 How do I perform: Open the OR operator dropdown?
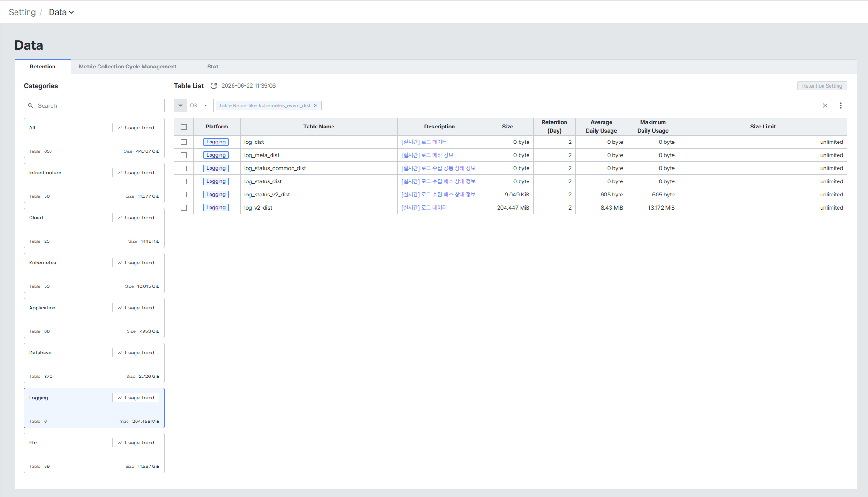[x=199, y=105]
